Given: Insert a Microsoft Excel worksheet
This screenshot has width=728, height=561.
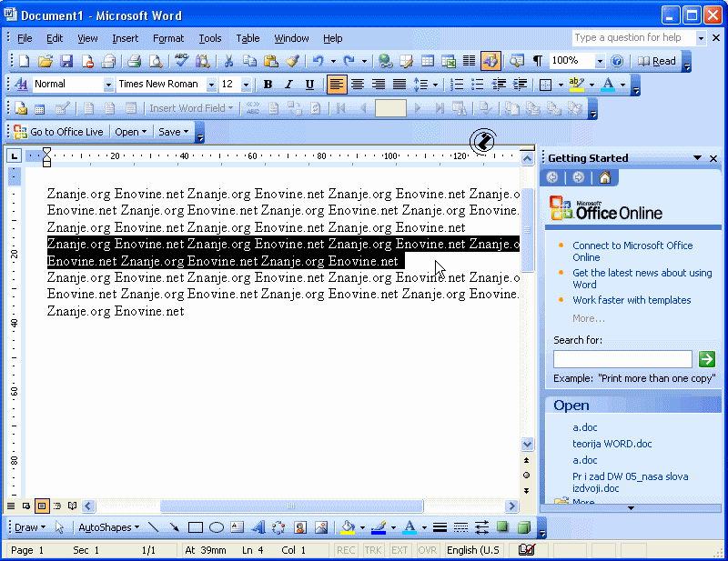Looking at the screenshot, I should click(449, 61).
